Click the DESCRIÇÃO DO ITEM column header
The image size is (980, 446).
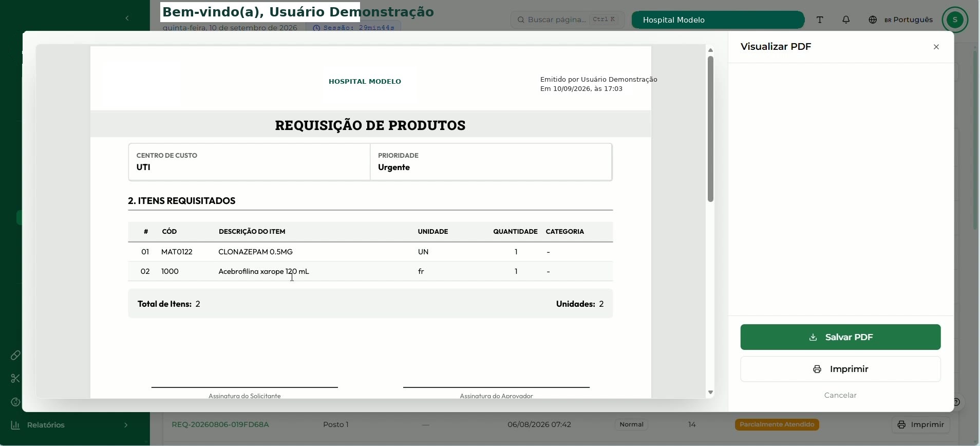(x=252, y=232)
